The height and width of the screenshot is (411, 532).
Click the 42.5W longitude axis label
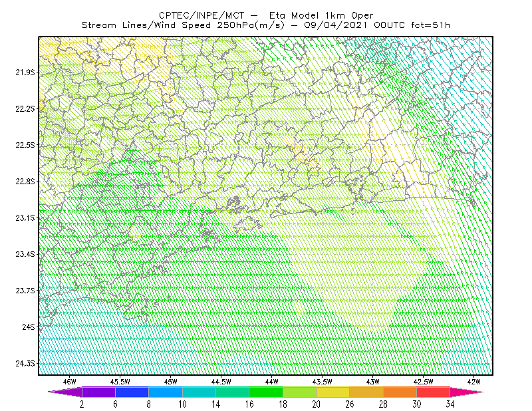[424, 382]
